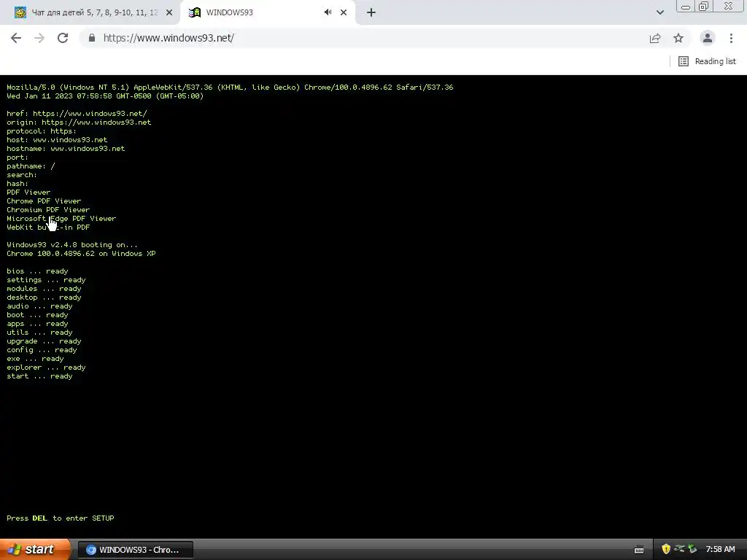The width and height of the screenshot is (747, 560).
Task: Open the Chrome profile avatar
Action: (708, 38)
